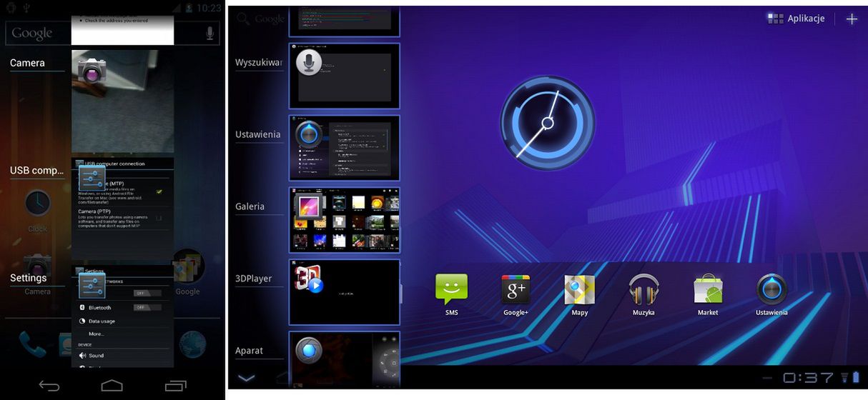The image size is (868, 400).
Task: Select the Wyszukiwar label in tablet recents
Action: coord(259,63)
